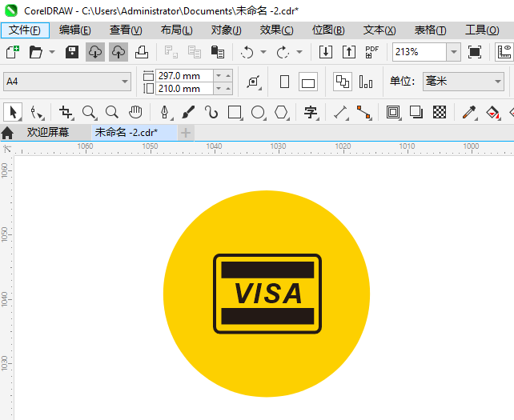This screenshot has height=420, width=514.
Task: Switch to the 未命名 -2.cdr tab
Action: (x=134, y=132)
